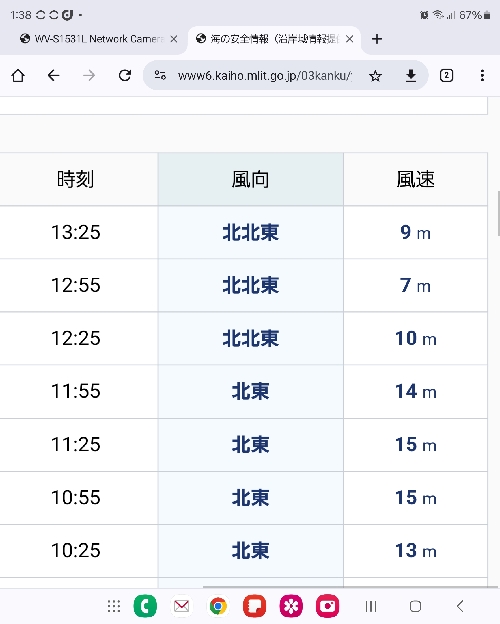Open site settings icon in address bar
The height and width of the screenshot is (624, 500).
(160, 75)
